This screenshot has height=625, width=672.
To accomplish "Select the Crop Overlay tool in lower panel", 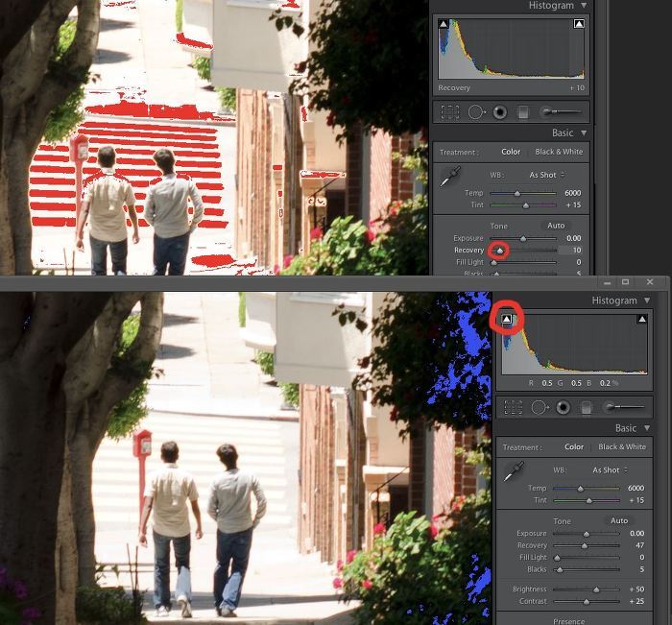I will 513,407.
